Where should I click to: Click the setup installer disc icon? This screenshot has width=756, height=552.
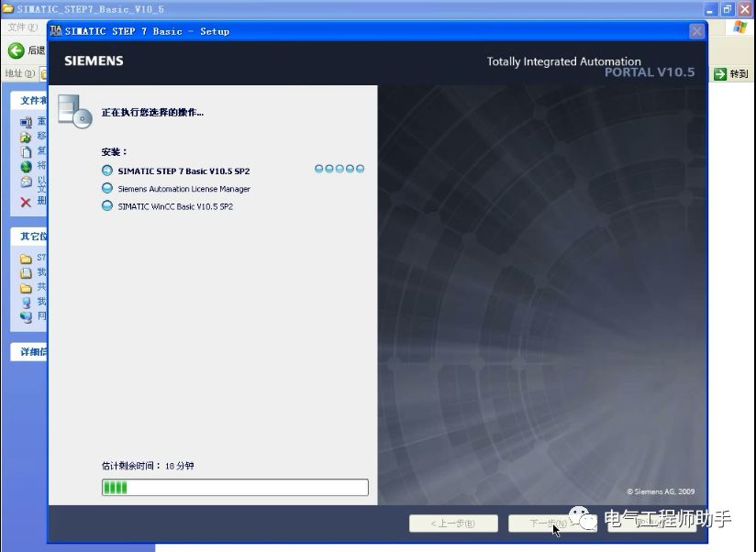click(x=74, y=111)
